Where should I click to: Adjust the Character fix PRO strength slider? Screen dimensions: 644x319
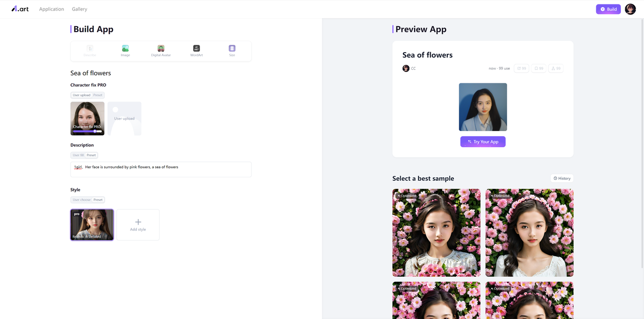tap(95, 132)
